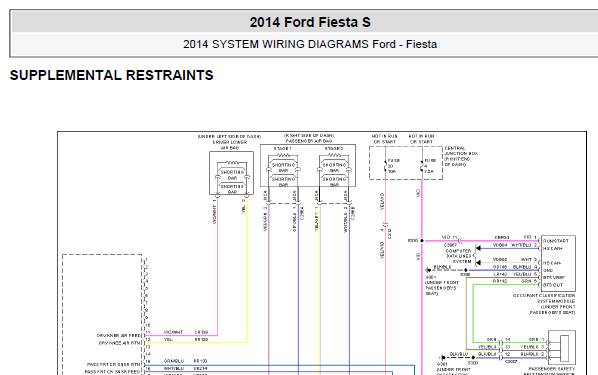This screenshot has height=375, width=598.
Task: Click the "DRV KNEE AB FEED" pin label
Action: pyautogui.click(x=119, y=335)
